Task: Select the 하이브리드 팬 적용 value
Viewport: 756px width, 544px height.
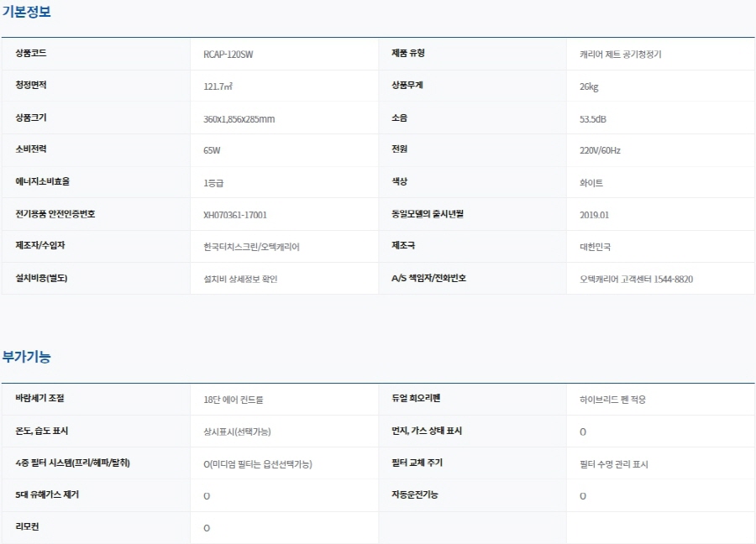Action: click(612, 400)
